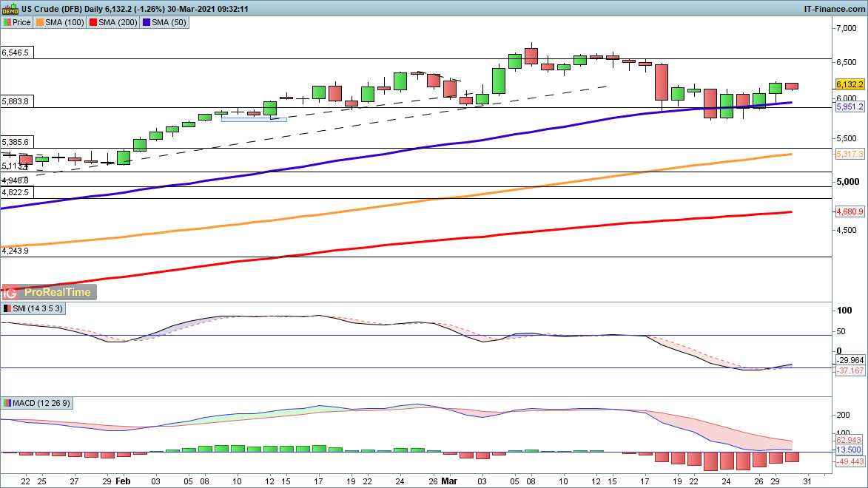Screen dimensions: 868x488
Task: Click the 5,951.2 SMA 50 value tag
Action: pyautogui.click(x=850, y=107)
